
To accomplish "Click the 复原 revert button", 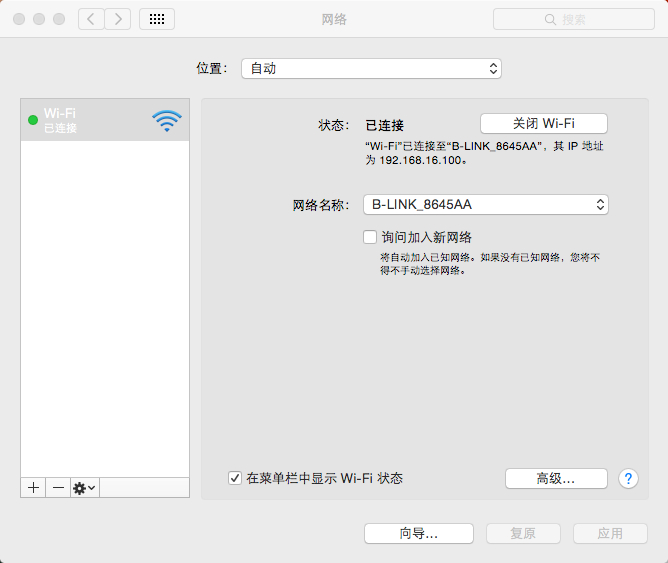I will click(x=523, y=533).
